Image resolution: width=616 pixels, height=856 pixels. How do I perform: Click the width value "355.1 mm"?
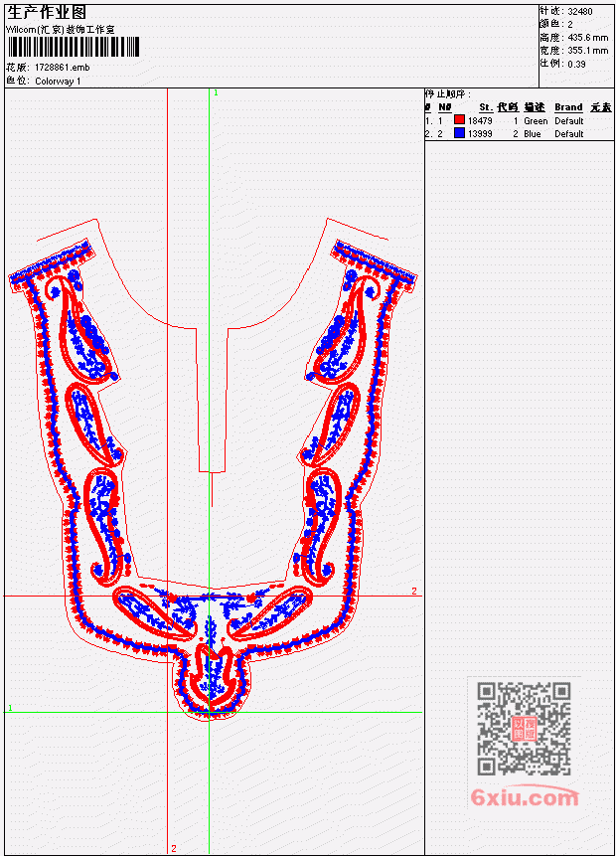coord(588,51)
